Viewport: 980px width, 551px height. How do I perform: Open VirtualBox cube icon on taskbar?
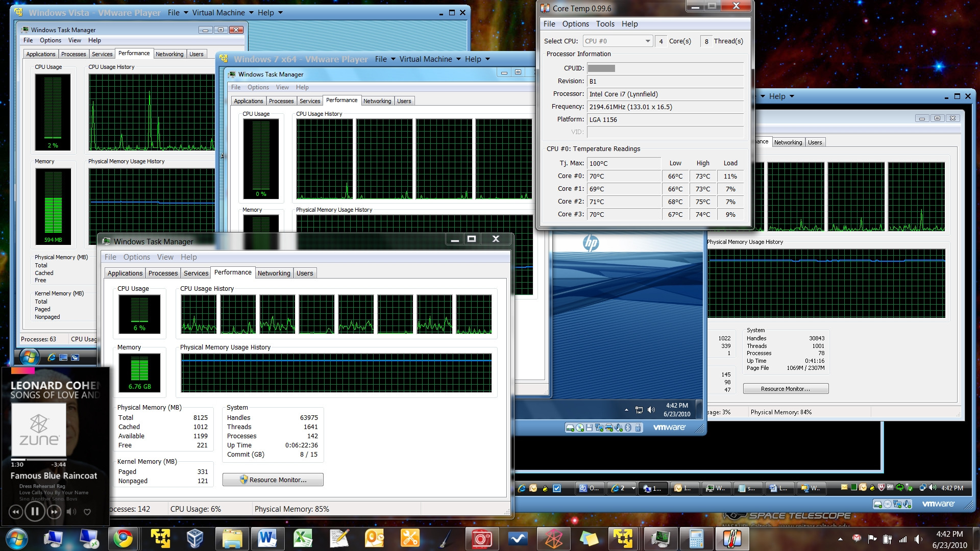(x=195, y=539)
